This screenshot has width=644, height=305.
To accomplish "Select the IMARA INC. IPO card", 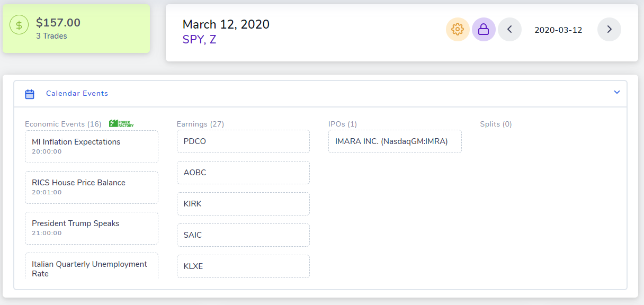I will pyautogui.click(x=395, y=141).
